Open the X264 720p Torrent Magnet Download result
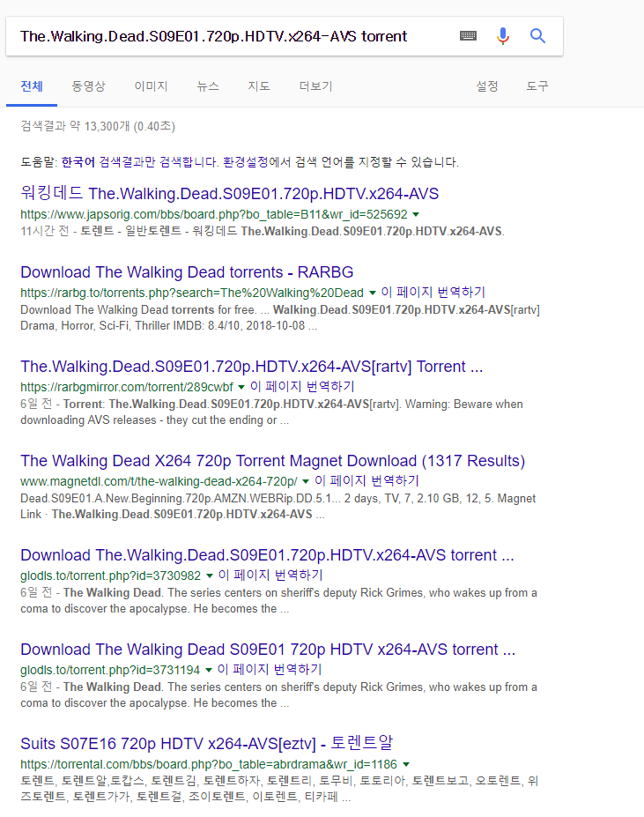The width and height of the screenshot is (644, 817). pyautogui.click(x=272, y=461)
